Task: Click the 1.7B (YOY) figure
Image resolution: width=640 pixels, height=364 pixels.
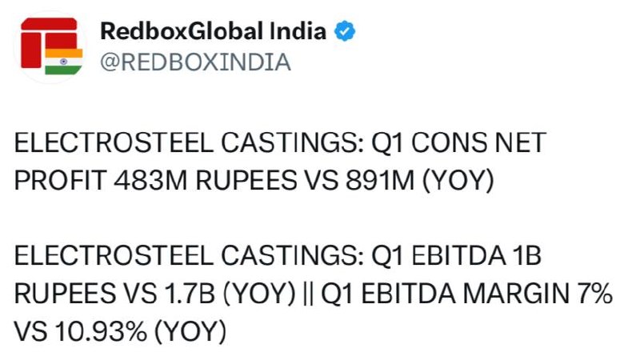Action: (x=230, y=294)
